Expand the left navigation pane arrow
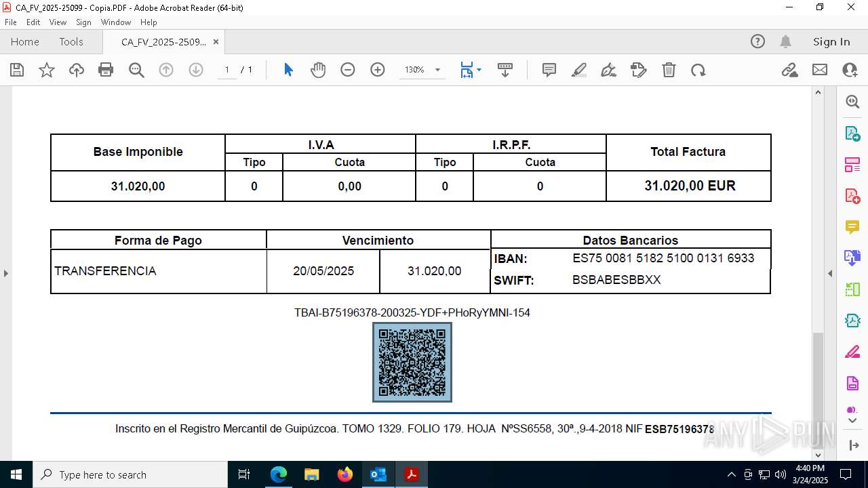The height and width of the screenshot is (488, 868). click(x=5, y=274)
